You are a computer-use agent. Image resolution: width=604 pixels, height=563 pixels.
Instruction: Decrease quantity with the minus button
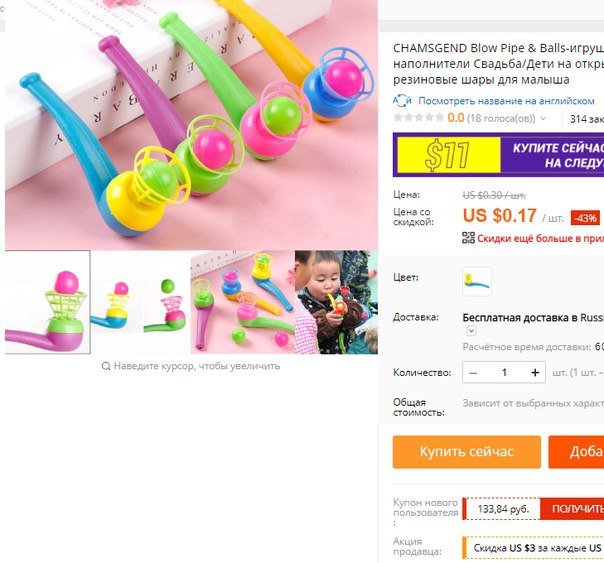[473, 372]
